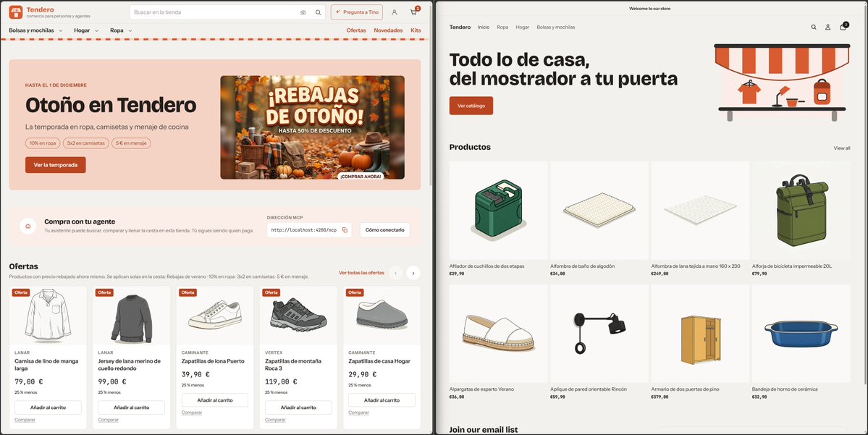This screenshot has width=868, height=435.
Task: Open Hogar in right store nav
Action: tap(523, 27)
